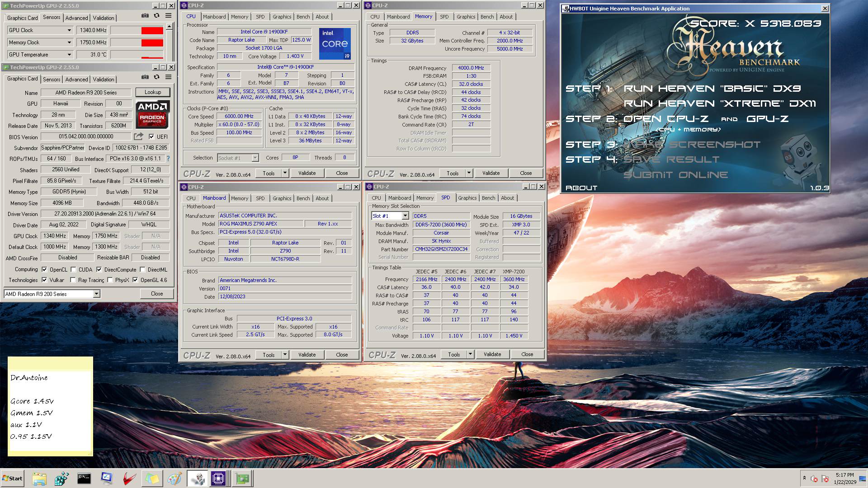
Task: Click the Close button at the bottom of GPU-Z
Action: click(157, 294)
